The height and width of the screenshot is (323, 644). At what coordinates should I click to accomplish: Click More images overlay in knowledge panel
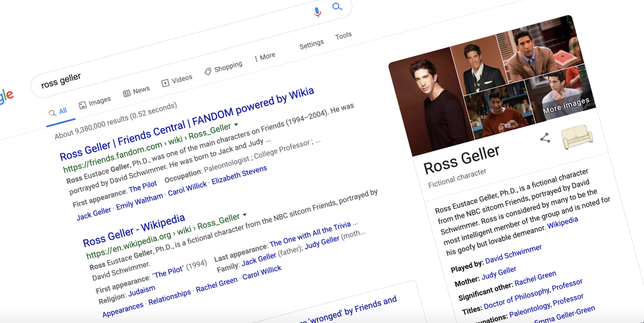click(x=566, y=105)
